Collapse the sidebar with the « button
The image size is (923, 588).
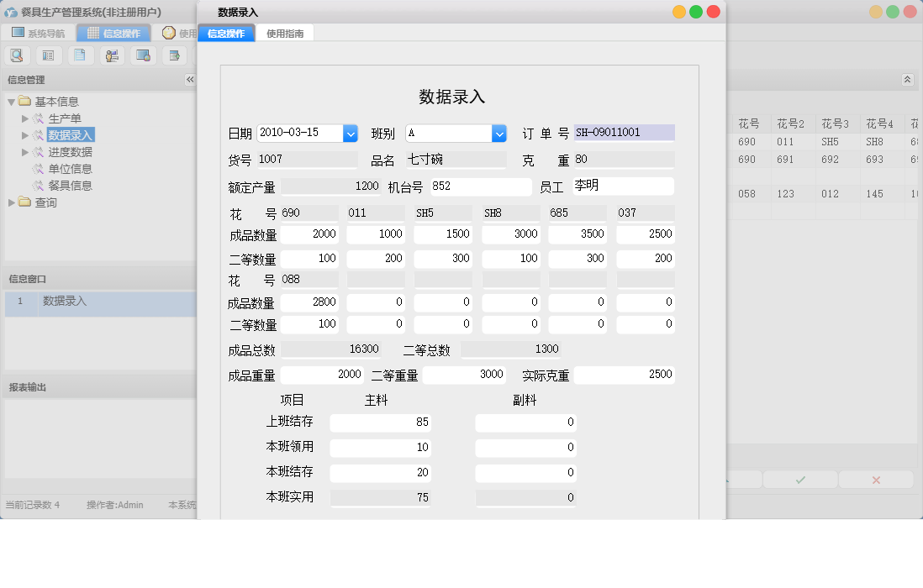tap(189, 80)
